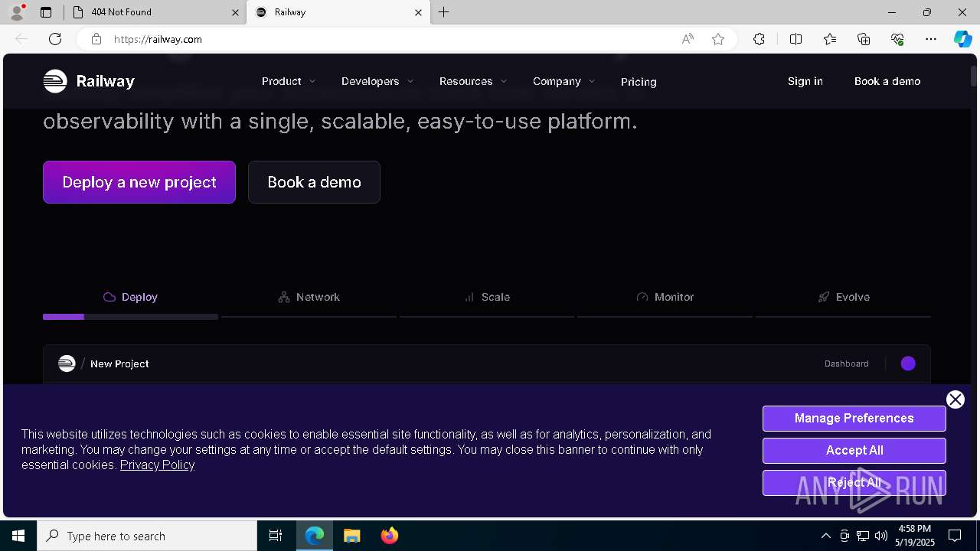Click the purple avatar circle in dashboard

click(908, 364)
